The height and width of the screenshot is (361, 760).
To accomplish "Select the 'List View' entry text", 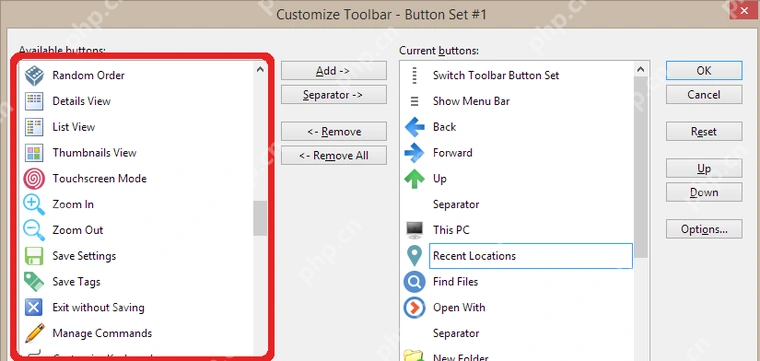I will [74, 127].
